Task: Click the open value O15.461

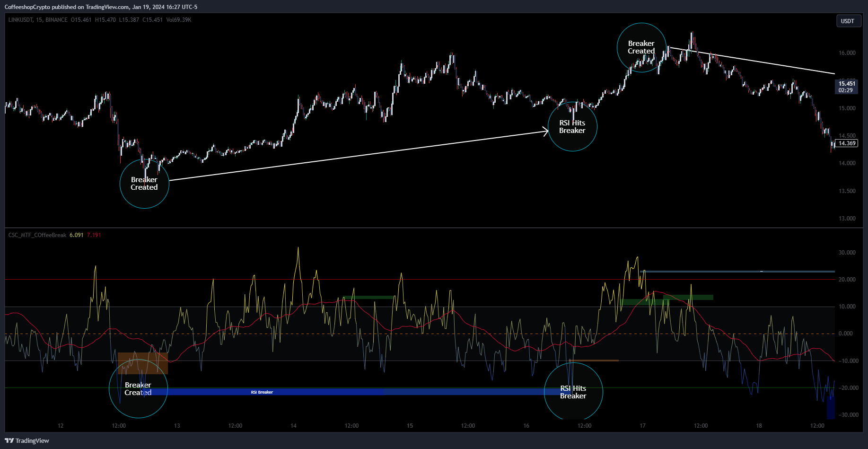Action: click(x=81, y=20)
